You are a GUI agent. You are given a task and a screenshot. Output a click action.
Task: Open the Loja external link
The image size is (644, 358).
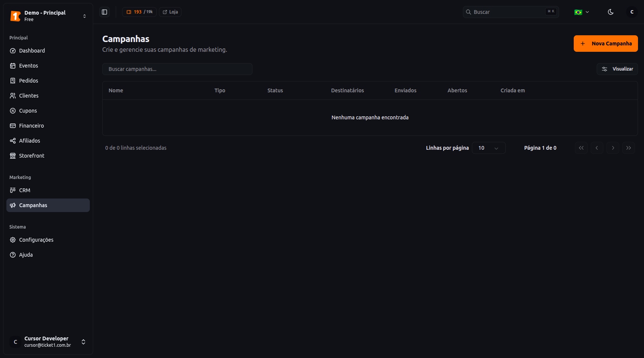click(x=170, y=12)
